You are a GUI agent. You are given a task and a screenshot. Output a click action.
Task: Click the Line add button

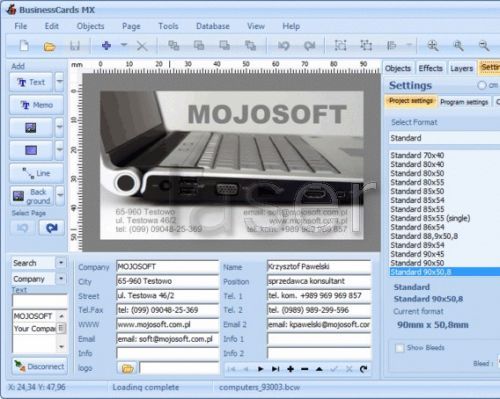(37, 173)
